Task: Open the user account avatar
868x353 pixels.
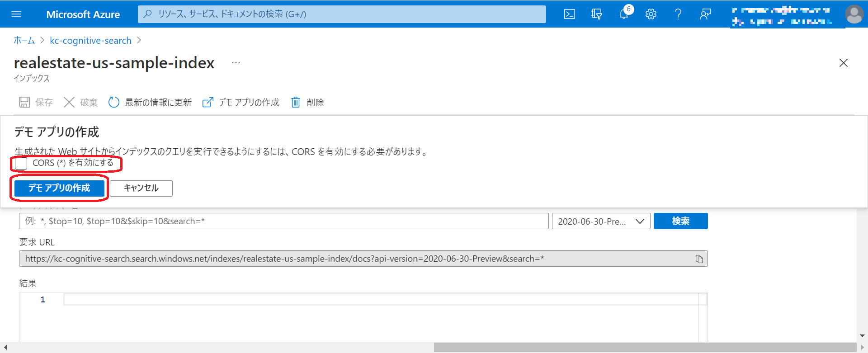Action: (x=854, y=14)
